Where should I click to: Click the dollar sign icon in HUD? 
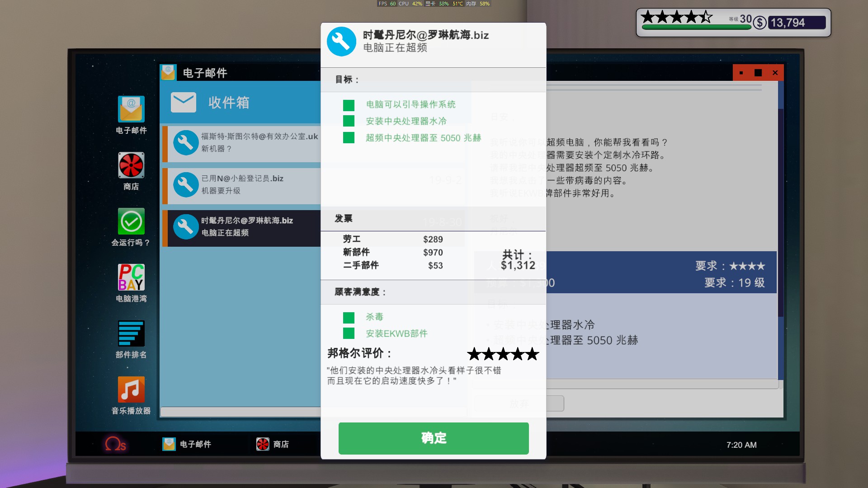click(x=760, y=23)
